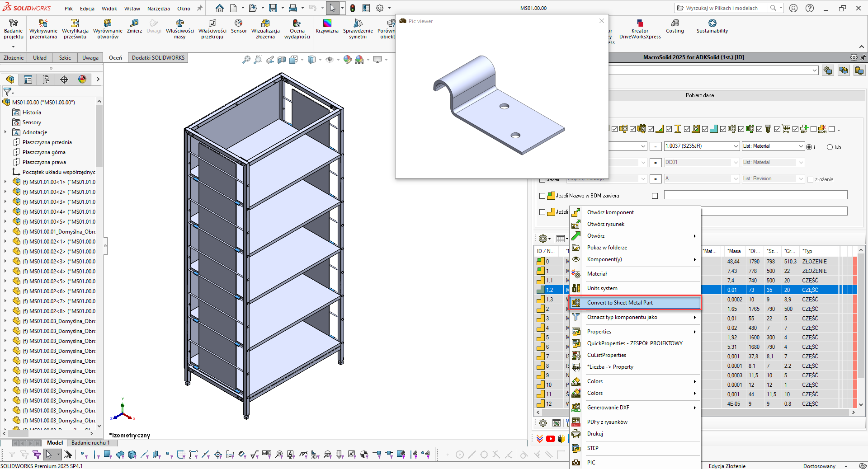Open the 'List: Material' dropdown

pos(801,146)
